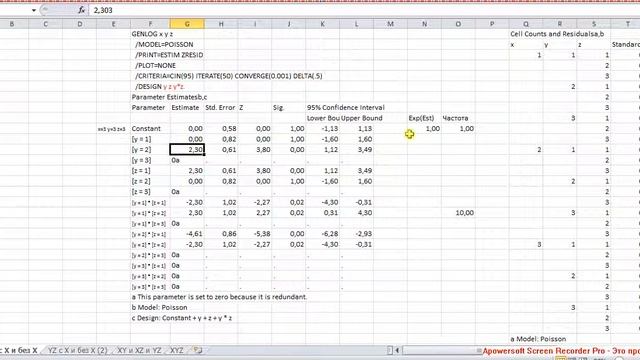Click the '/CRITERIA=CIN(95) ITERATE(50)' cell
Screen dimensions: 640x360
pos(229,76)
